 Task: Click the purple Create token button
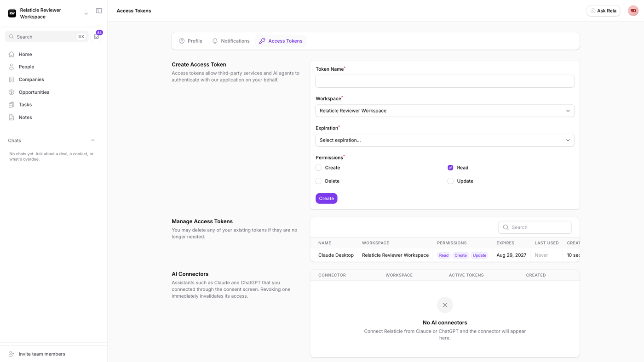pos(327,198)
